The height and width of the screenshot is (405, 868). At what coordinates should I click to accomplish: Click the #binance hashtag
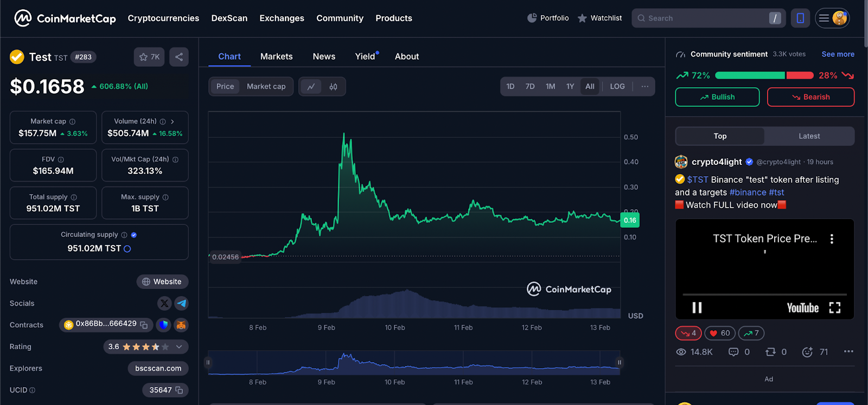pos(748,192)
